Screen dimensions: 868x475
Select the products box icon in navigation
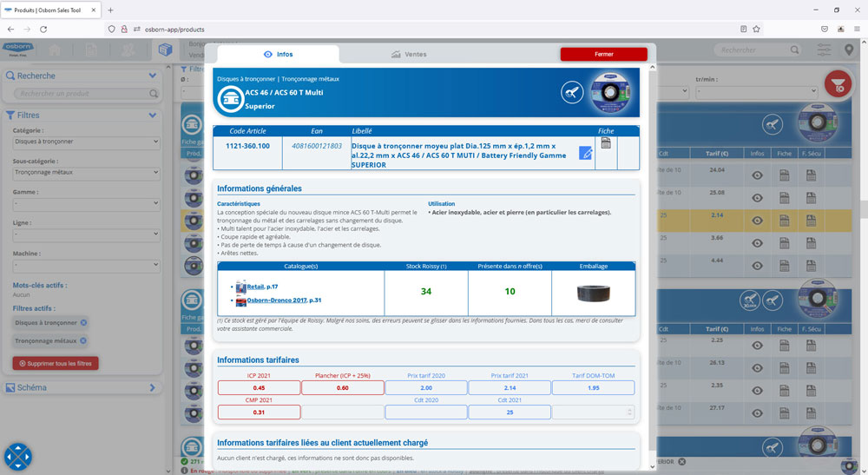click(165, 50)
